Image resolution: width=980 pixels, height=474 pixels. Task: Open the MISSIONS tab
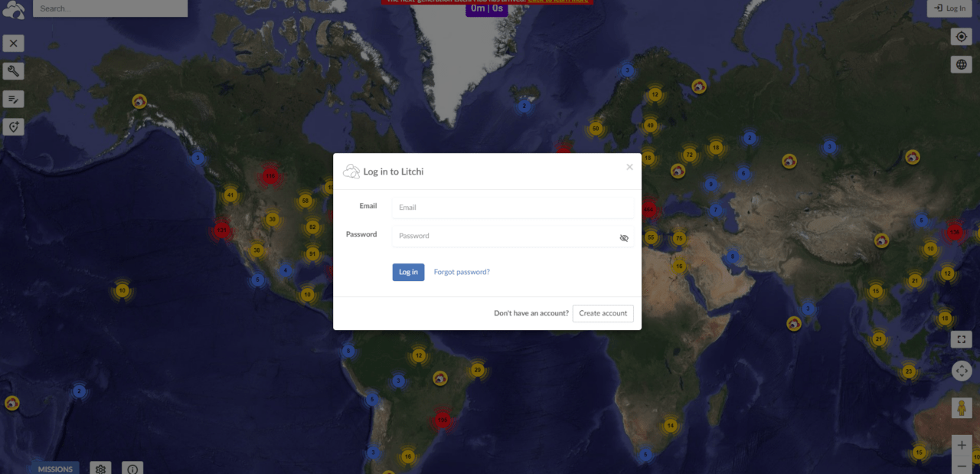click(55, 469)
